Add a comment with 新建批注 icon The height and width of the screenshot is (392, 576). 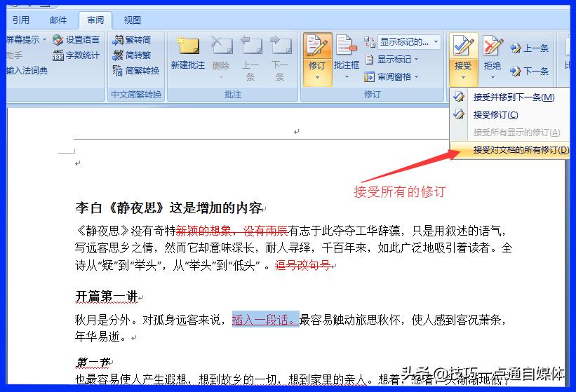click(188, 46)
